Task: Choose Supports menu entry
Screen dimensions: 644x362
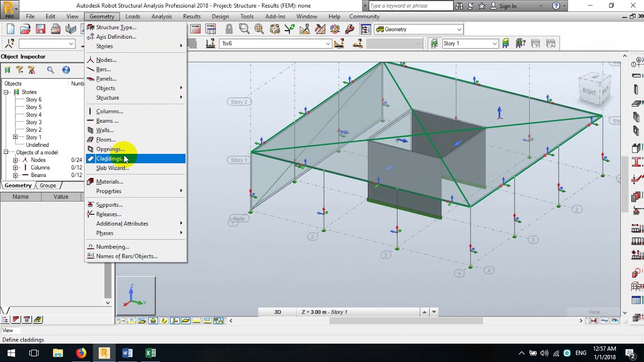Action: coord(136,205)
